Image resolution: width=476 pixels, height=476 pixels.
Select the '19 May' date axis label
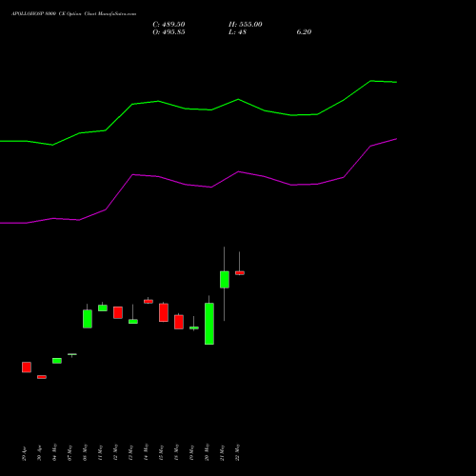pos(192,452)
